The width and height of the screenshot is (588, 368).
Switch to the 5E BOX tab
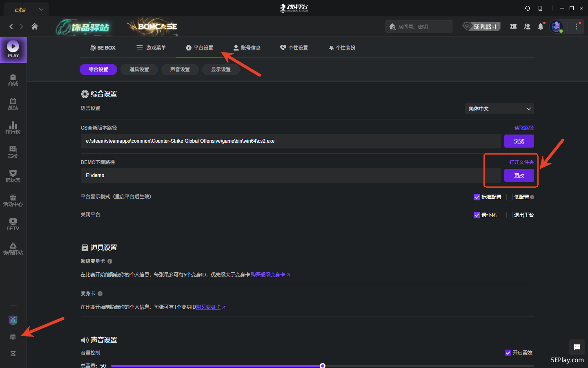pyautogui.click(x=102, y=48)
